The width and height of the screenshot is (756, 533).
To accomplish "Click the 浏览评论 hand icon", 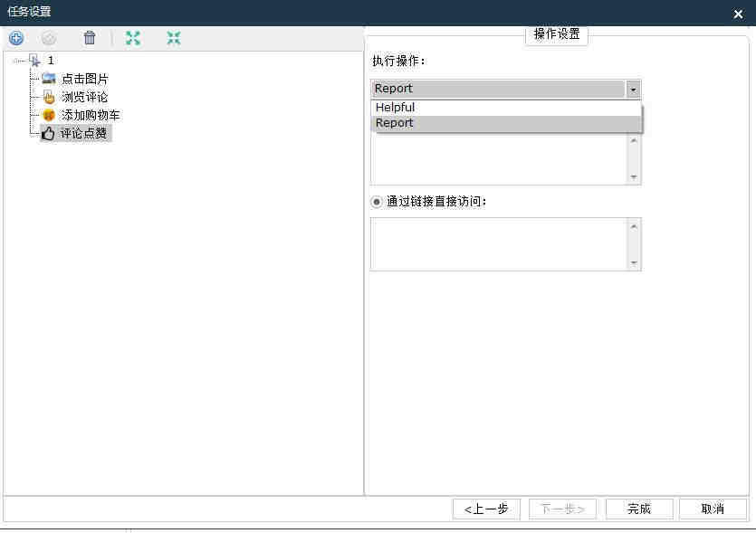I will 49,97.
